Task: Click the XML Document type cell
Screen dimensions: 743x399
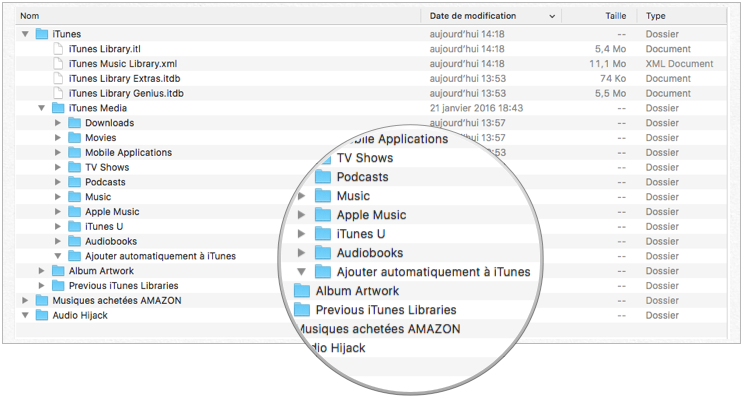Action: [x=680, y=63]
